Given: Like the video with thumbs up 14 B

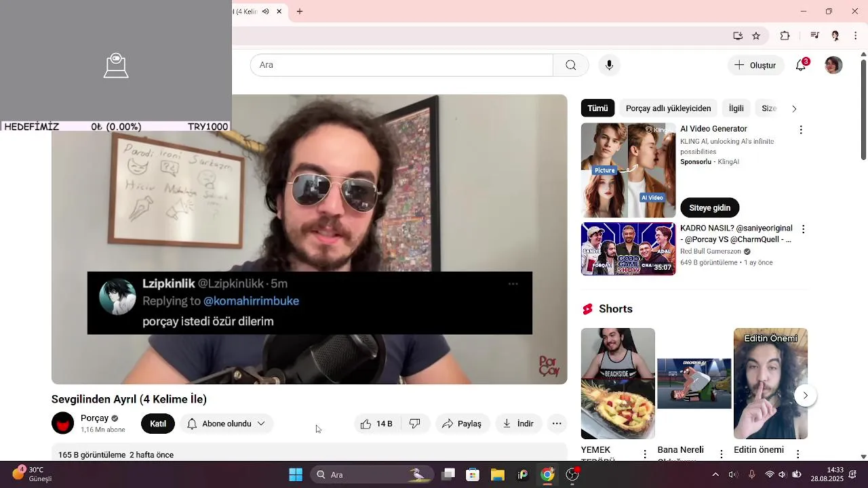Looking at the screenshot, I should (x=376, y=424).
